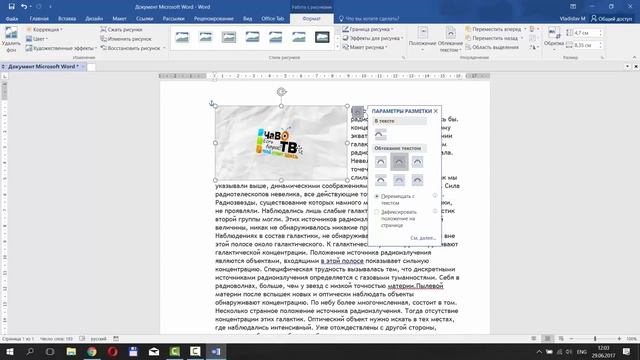Choose the Square text wrapping icon
The image size is (640, 360).
pos(380,162)
